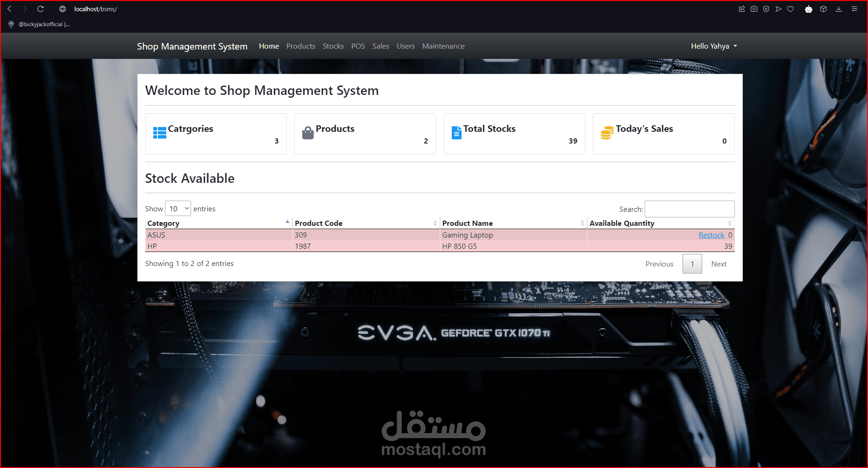Viewport: 868px width, 468px height.
Task: Click the browser forward arrow
Action: pyautogui.click(x=25, y=9)
